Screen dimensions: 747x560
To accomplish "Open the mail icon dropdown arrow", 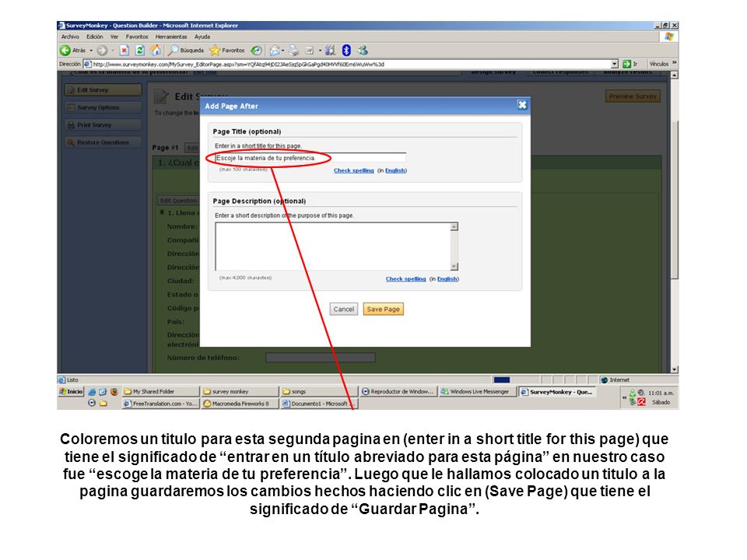I will point(283,51).
